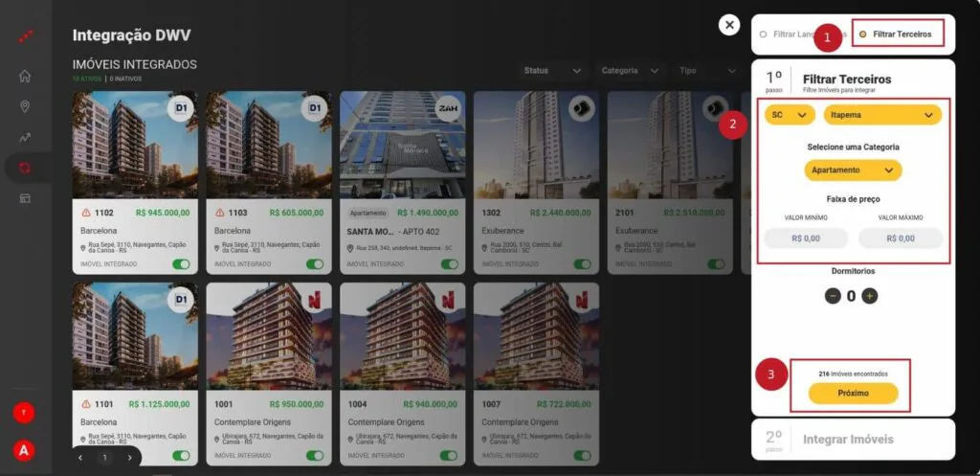Expand the SC state dropdown

790,115
